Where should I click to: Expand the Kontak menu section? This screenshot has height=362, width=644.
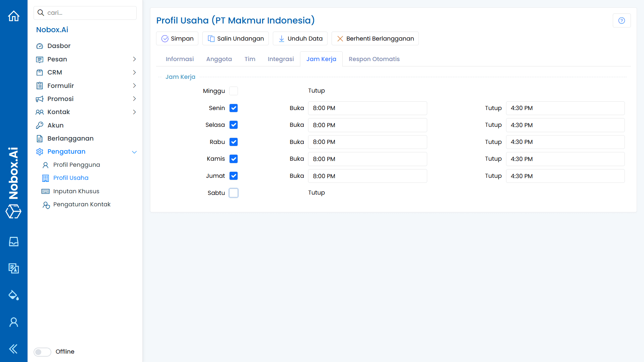[134, 112]
